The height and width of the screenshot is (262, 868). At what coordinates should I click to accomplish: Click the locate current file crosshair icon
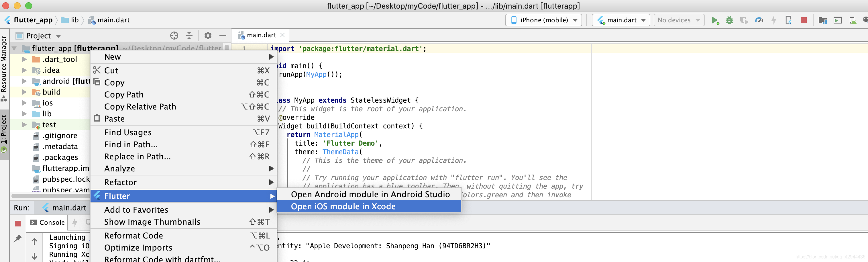coord(174,36)
